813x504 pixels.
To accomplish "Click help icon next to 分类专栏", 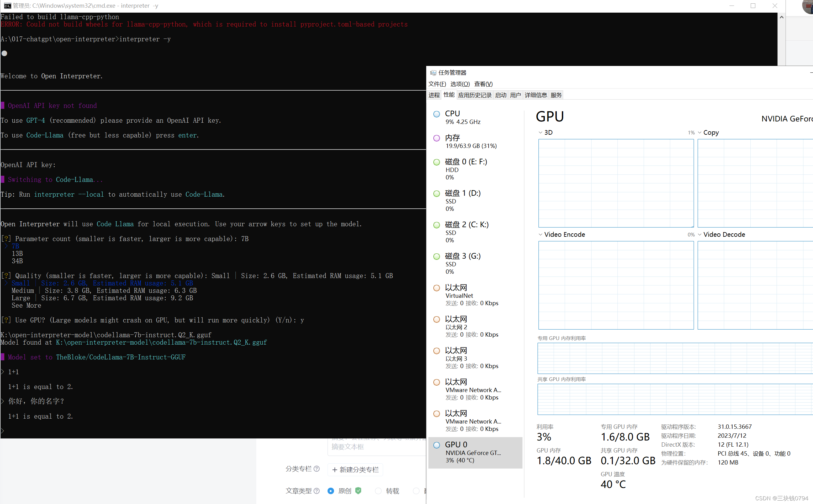I will click(x=316, y=469).
